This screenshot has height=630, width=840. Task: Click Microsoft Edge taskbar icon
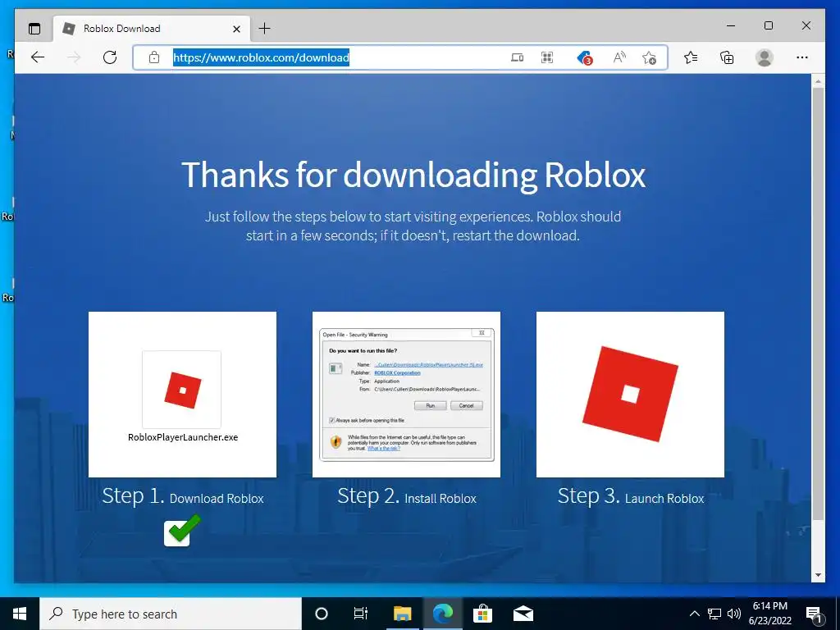pyautogui.click(x=442, y=614)
